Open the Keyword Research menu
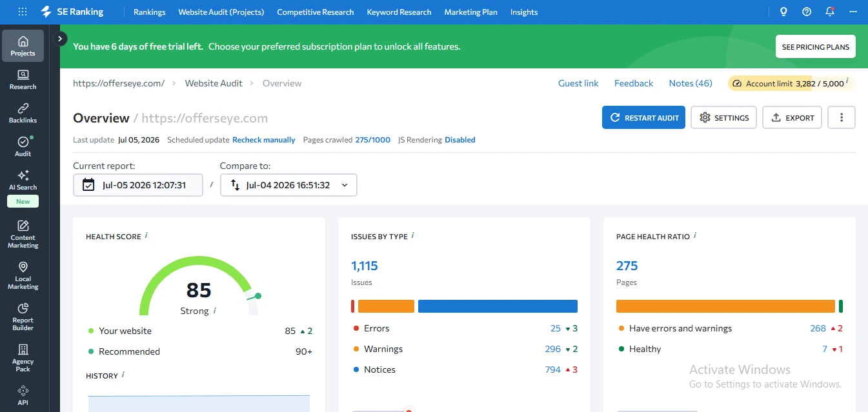This screenshot has width=868, height=412. [399, 12]
